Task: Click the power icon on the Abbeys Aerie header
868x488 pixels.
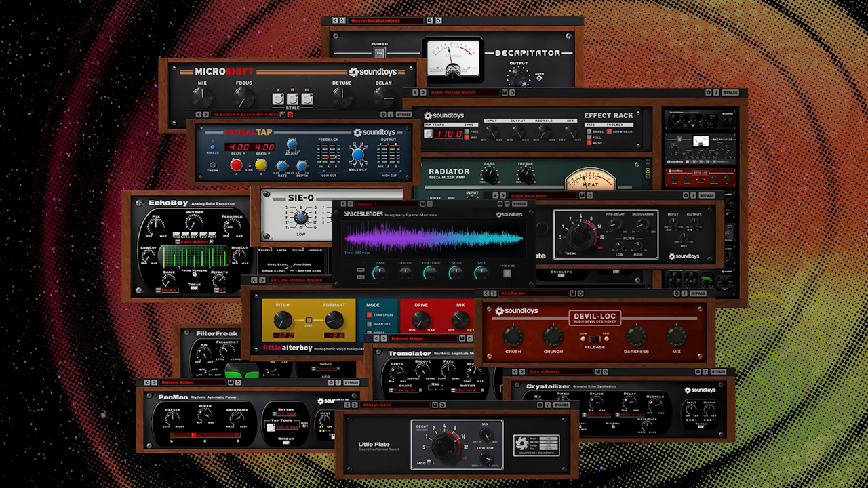Action: 540,405
